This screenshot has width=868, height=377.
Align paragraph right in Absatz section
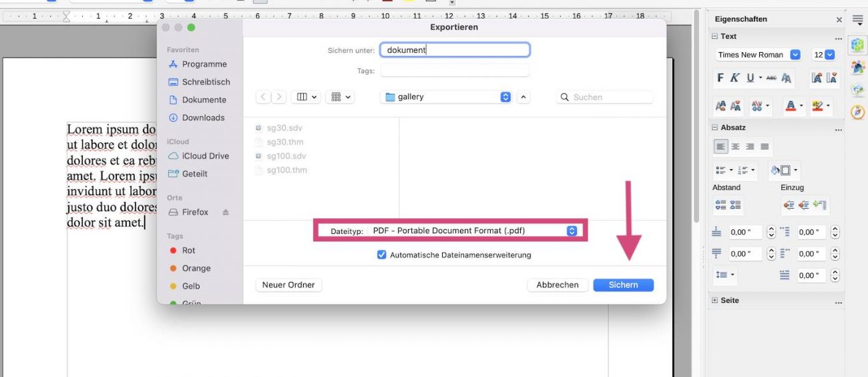pos(750,146)
